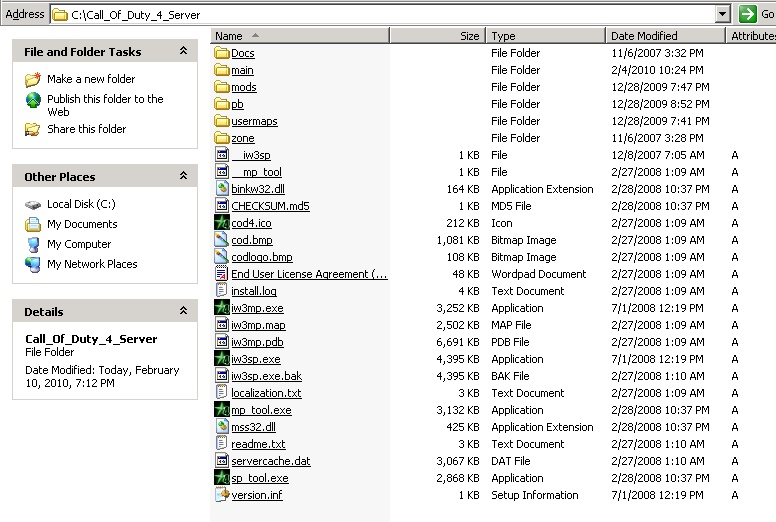Open the Address bar dropdown arrow
Screen dimensions: 776x522
723,14
